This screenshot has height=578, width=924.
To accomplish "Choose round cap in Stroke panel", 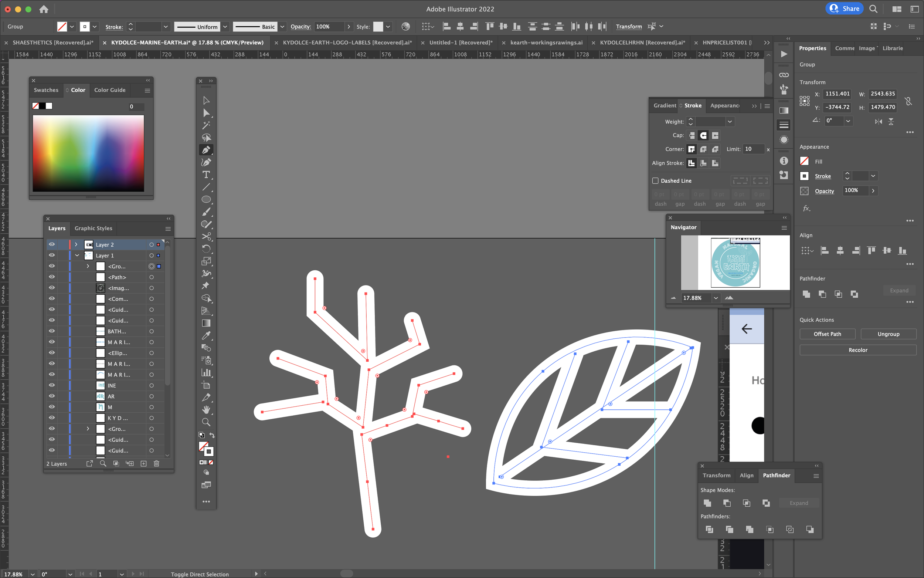I will point(703,135).
